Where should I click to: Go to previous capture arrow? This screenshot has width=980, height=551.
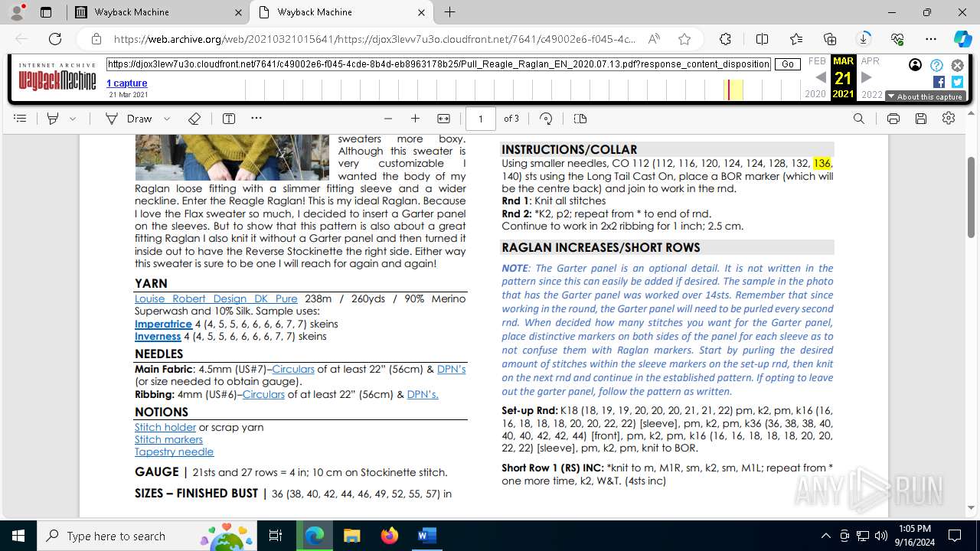821,77
